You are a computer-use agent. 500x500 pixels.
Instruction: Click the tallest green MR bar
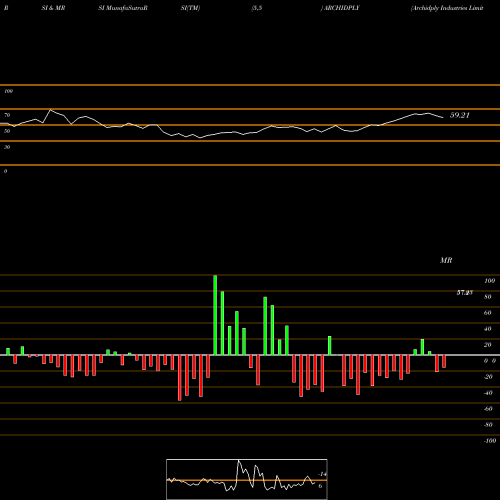click(215, 315)
